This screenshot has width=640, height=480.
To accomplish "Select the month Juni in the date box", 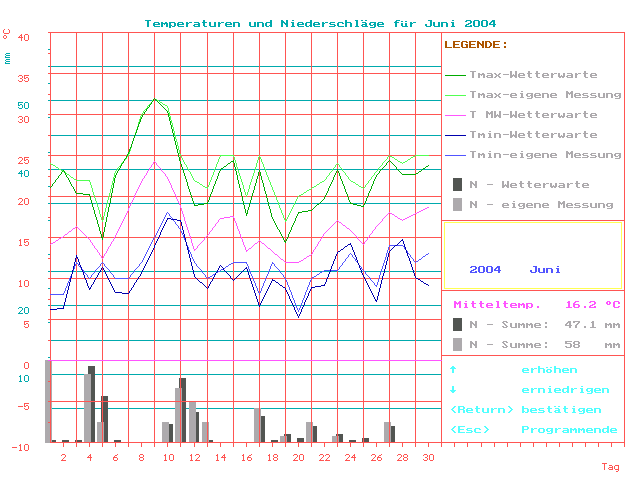I will [545, 270].
